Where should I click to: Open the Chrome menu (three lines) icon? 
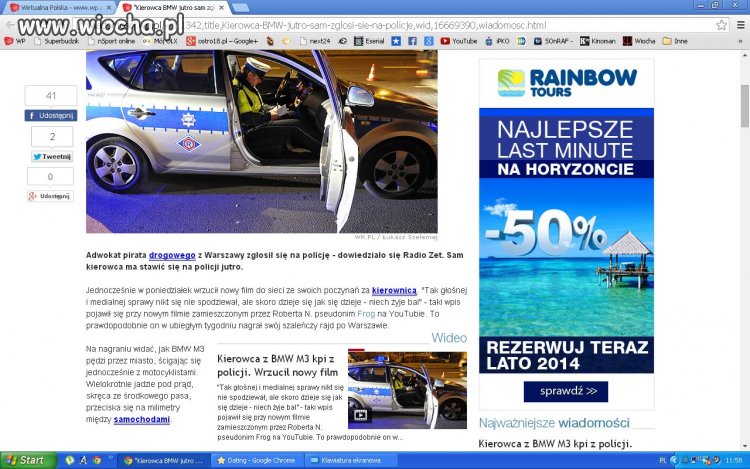(740, 25)
